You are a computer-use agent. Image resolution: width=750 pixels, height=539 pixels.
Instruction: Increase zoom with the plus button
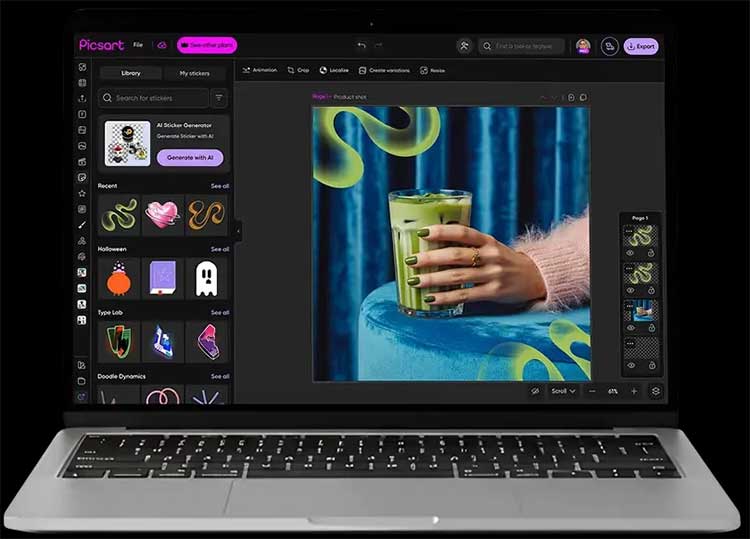coord(634,391)
